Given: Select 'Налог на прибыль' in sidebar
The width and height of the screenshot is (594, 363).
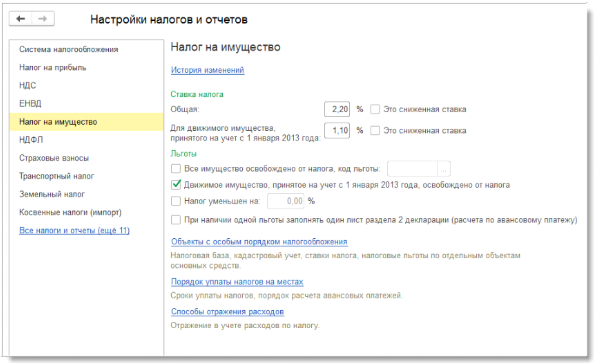Looking at the screenshot, I should tap(53, 67).
